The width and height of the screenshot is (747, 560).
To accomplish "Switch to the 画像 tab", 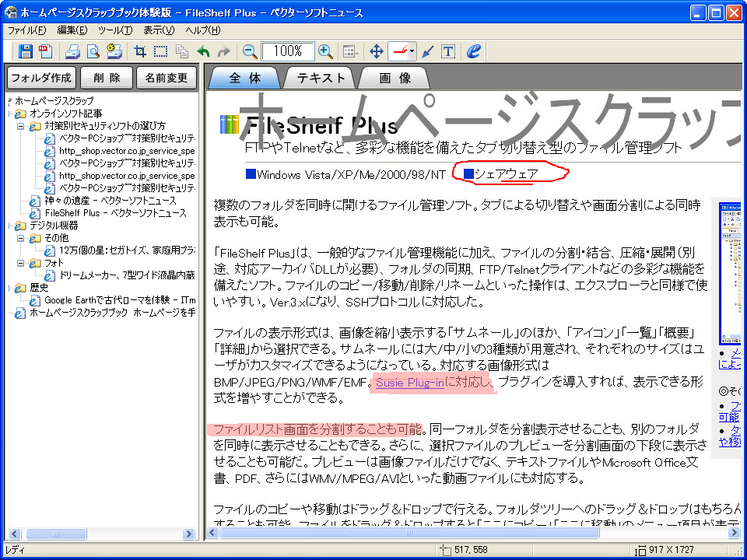I will pyautogui.click(x=395, y=78).
